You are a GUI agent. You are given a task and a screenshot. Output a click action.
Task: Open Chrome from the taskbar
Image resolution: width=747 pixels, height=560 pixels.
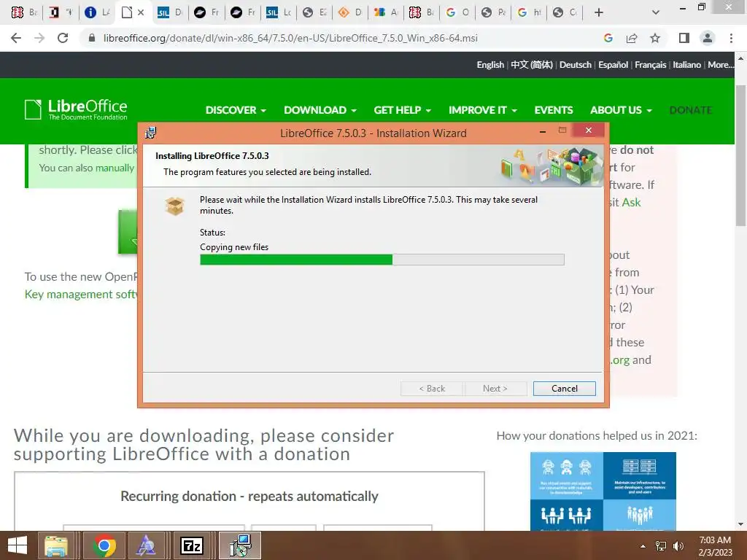click(x=104, y=545)
